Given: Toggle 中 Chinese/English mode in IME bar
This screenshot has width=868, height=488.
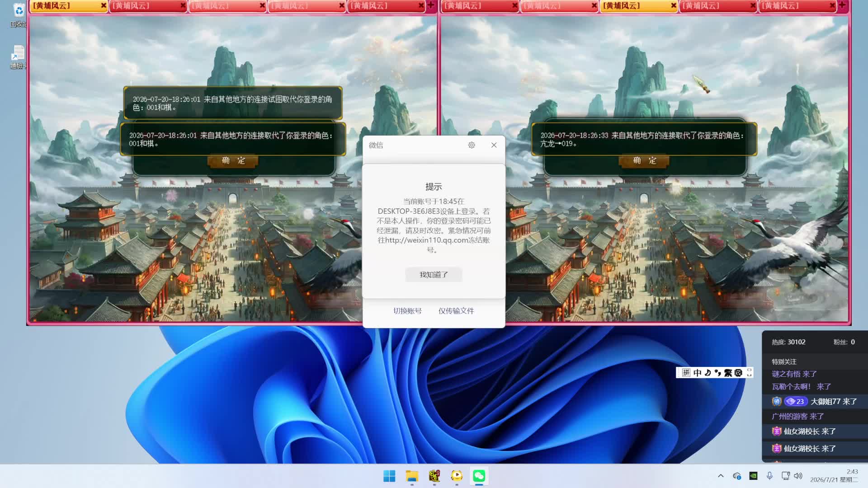Looking at the screenshot, I should point(697,373).
